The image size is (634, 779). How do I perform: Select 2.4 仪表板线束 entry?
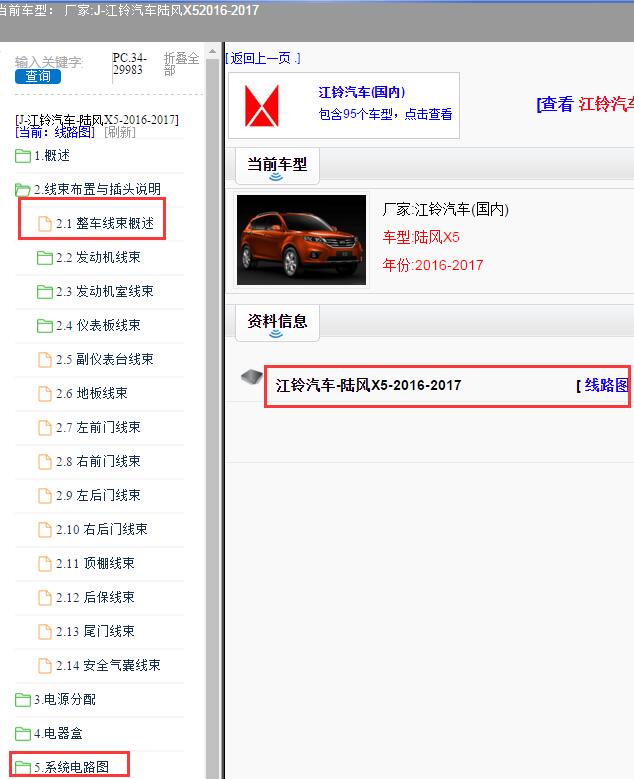tap(98, 325)
